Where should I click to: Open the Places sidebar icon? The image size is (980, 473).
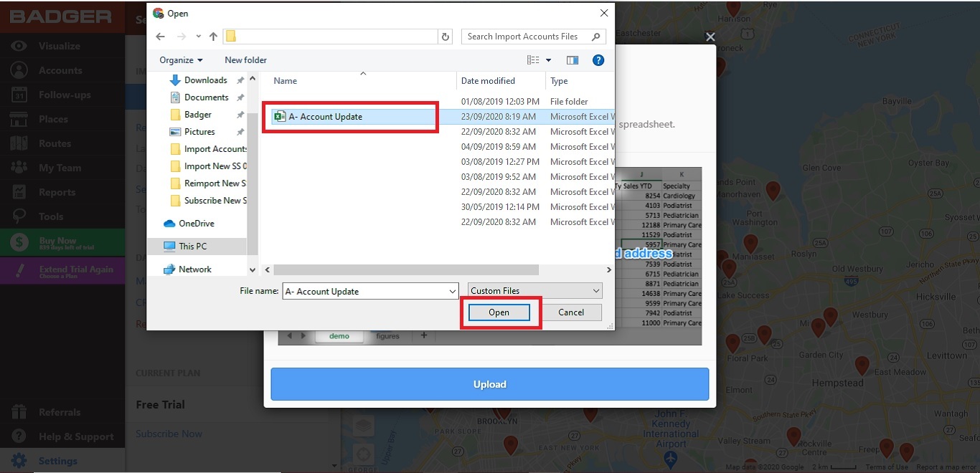pos(19,119)
